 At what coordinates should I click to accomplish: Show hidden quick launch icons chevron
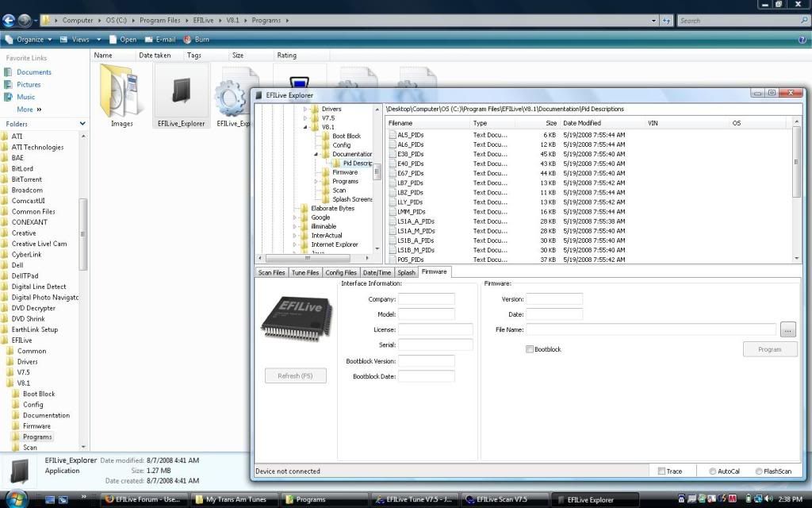[x=84, y=497]
